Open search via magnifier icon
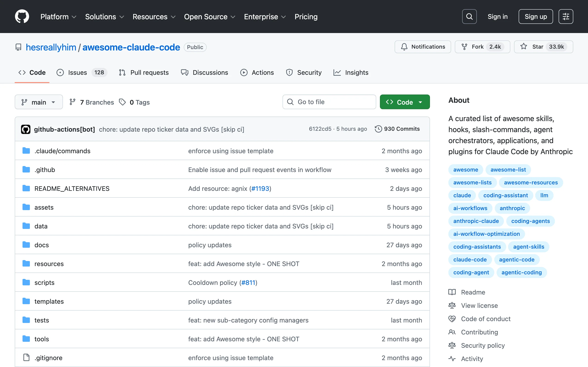The image size is (588, 367). [x=469, y=17]
